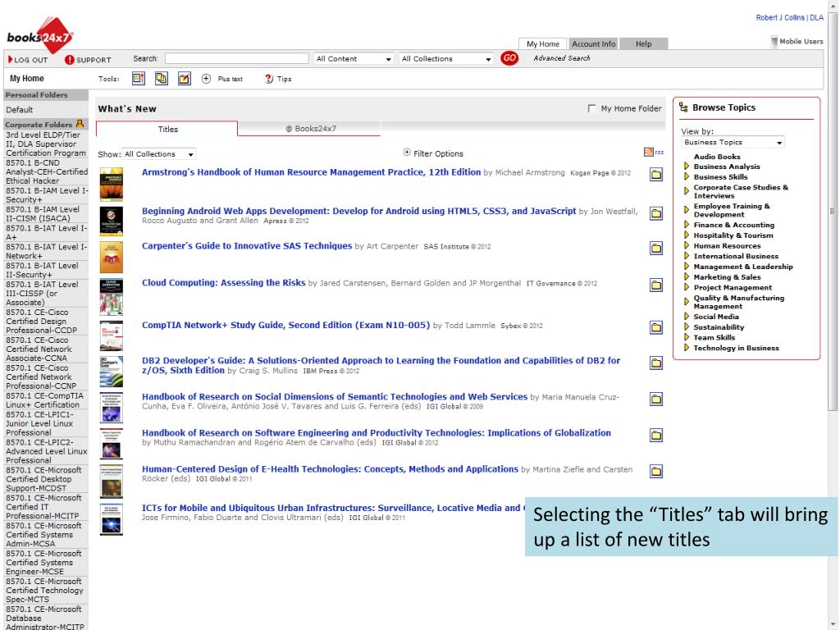Add Cloud Computing book to folder

click(656, 285)
